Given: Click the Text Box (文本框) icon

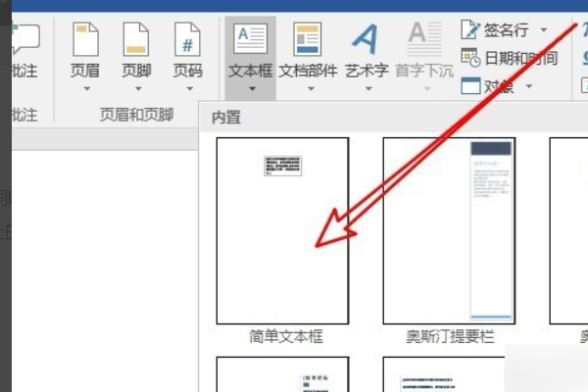Looking at the screenshot, I should coord(250,38).
